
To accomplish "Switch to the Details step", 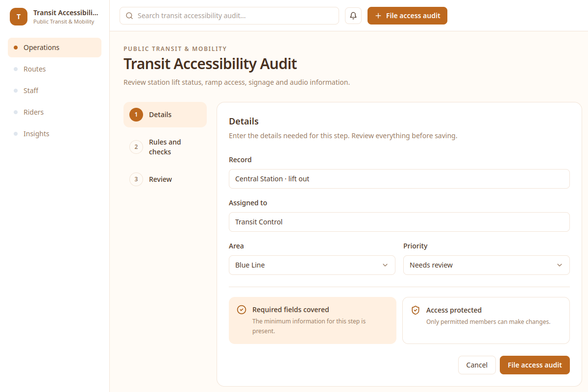I will point(165,115).
